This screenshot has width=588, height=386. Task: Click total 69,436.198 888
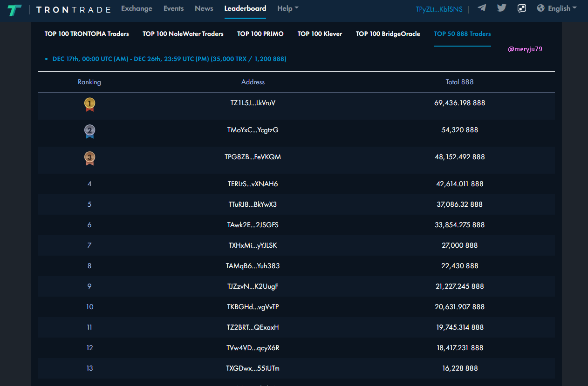[460, 103]
